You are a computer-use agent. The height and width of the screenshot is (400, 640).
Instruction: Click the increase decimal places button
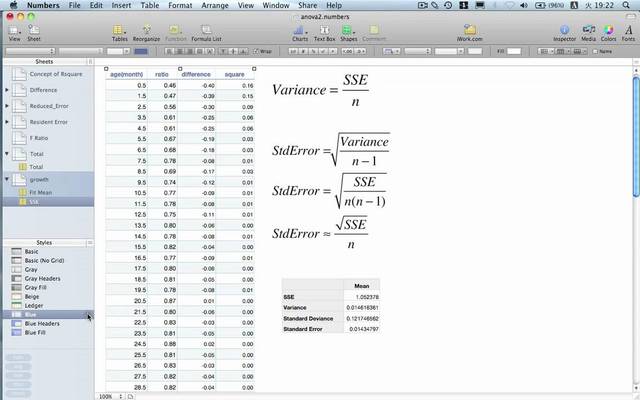click(x=361, y=51)
